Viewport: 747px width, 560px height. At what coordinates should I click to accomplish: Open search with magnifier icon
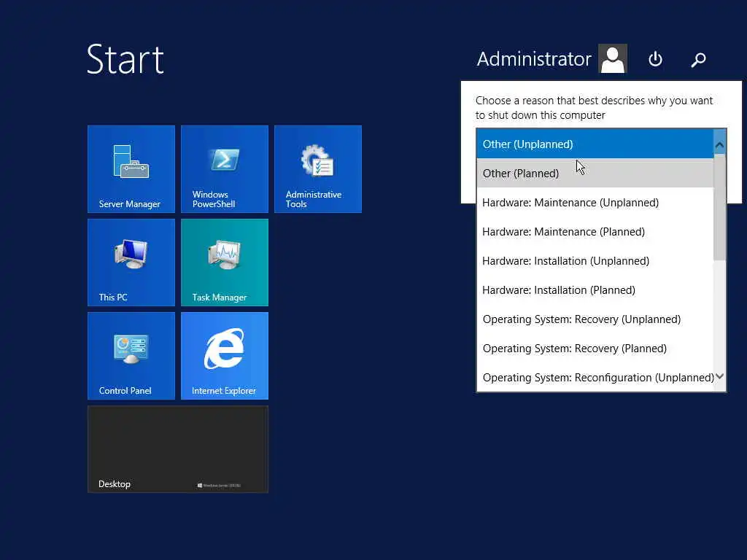click(x=698, y=60)
